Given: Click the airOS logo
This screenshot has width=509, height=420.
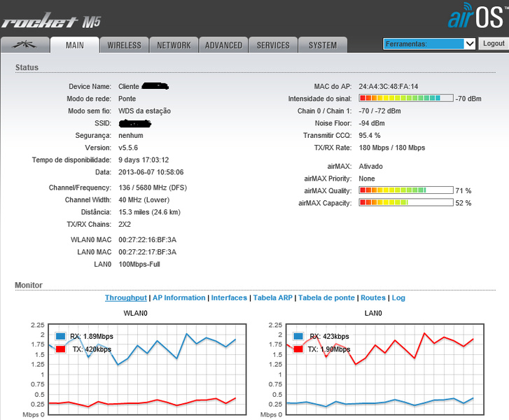Looking at the screenshot, I should 477,16.
